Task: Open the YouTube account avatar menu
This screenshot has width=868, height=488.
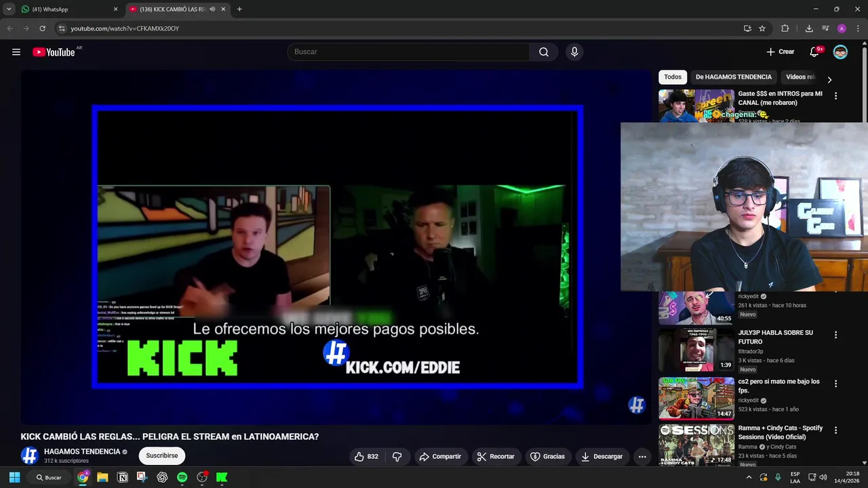Action: pos(840,52)
